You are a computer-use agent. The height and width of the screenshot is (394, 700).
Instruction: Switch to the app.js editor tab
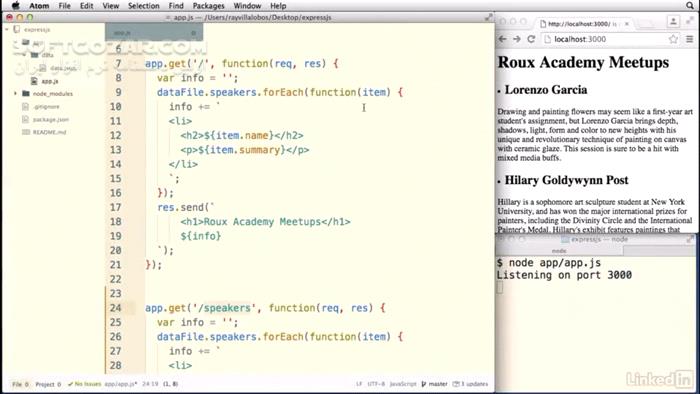[x=154, y=33]
